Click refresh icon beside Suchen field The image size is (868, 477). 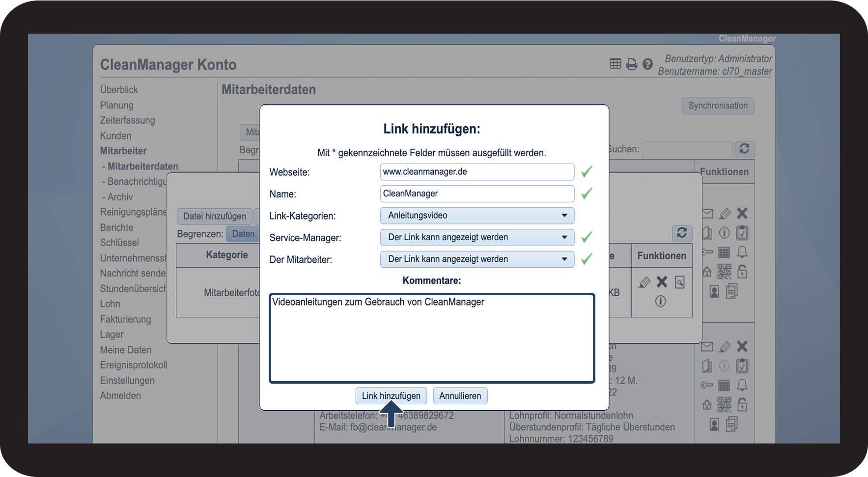(x=744, y=149)
